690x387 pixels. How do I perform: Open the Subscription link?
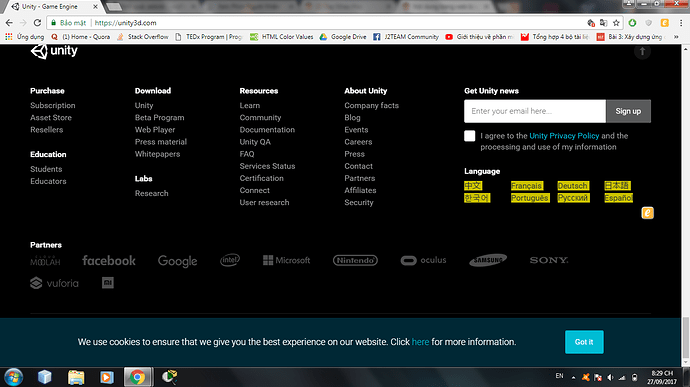(x=53, y=106)
